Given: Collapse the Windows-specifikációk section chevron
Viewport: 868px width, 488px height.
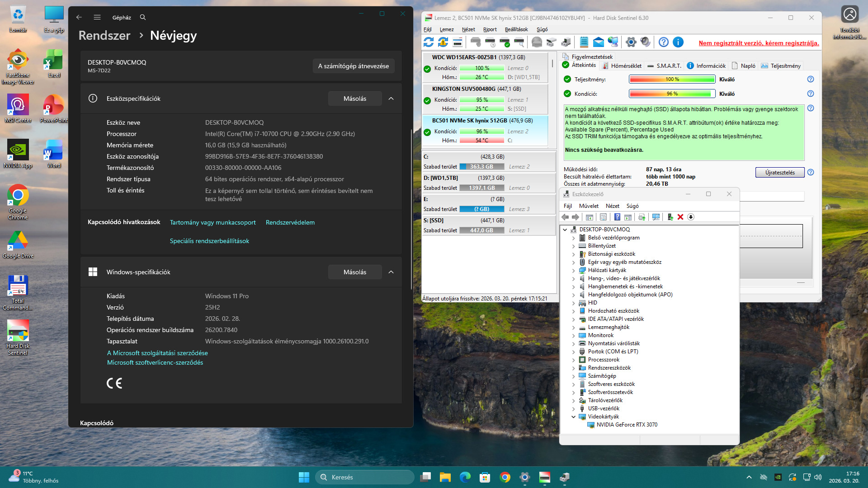Looking at the screenshot, I should (x=391, y=272).
